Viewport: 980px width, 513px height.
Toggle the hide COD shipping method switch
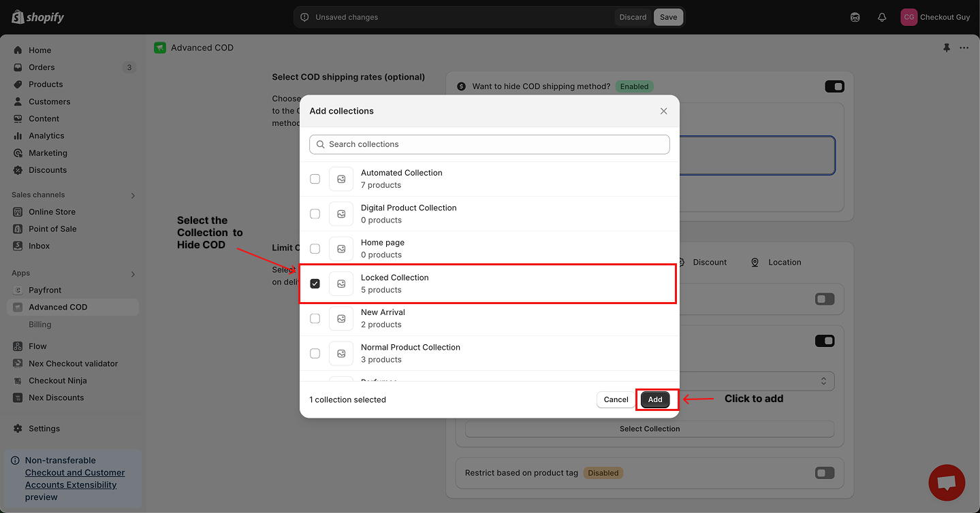pyautogui.click(x=834, y=86)
